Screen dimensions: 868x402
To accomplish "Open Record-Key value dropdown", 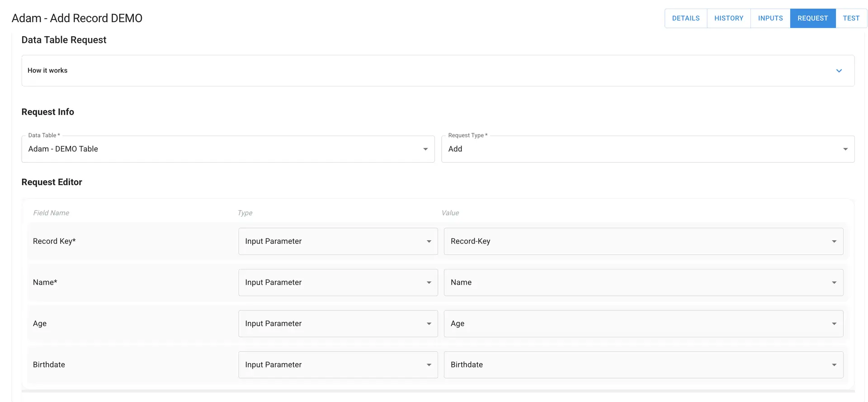I will pyautogui.click(x=643, y=241).
